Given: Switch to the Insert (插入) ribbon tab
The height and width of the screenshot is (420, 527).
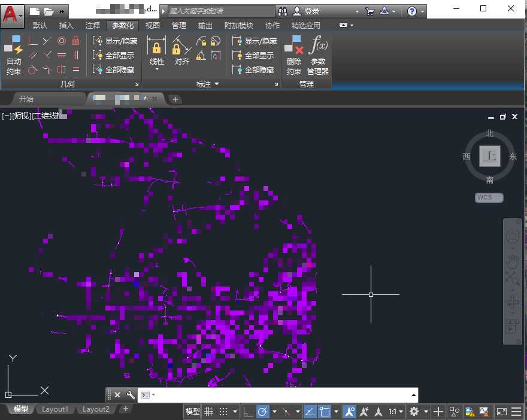Looking at the screenshot, I should click(66, 25).
